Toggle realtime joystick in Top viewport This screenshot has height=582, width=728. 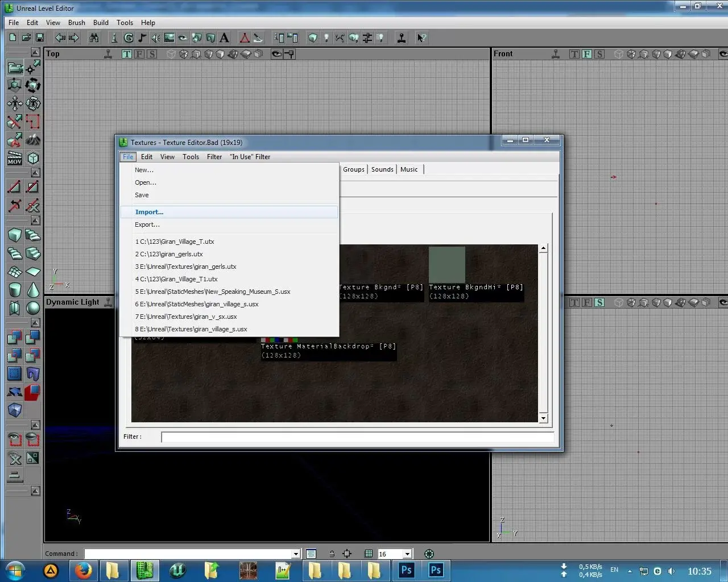[x=108, y=54]
